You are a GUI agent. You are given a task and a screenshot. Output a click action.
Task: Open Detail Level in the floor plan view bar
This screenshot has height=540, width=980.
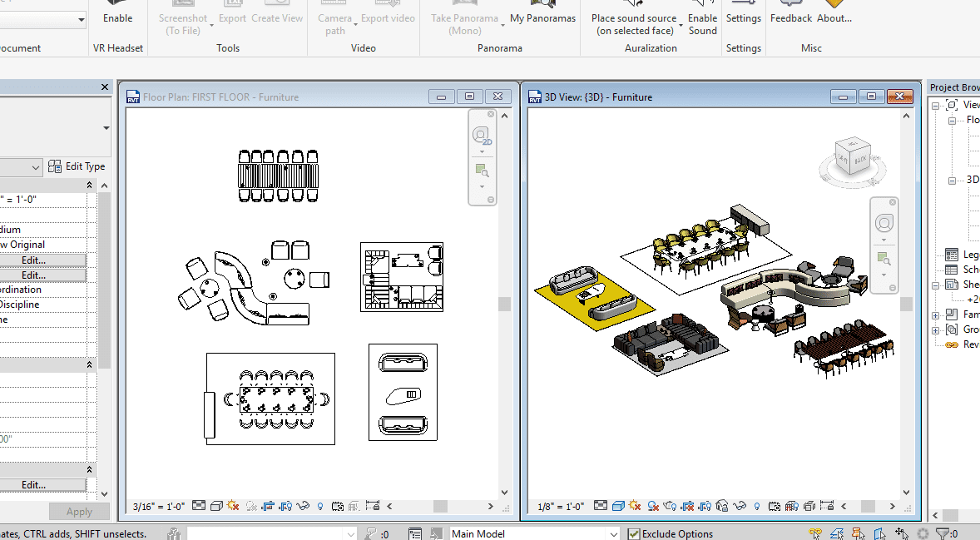click(x=199, y=506)
